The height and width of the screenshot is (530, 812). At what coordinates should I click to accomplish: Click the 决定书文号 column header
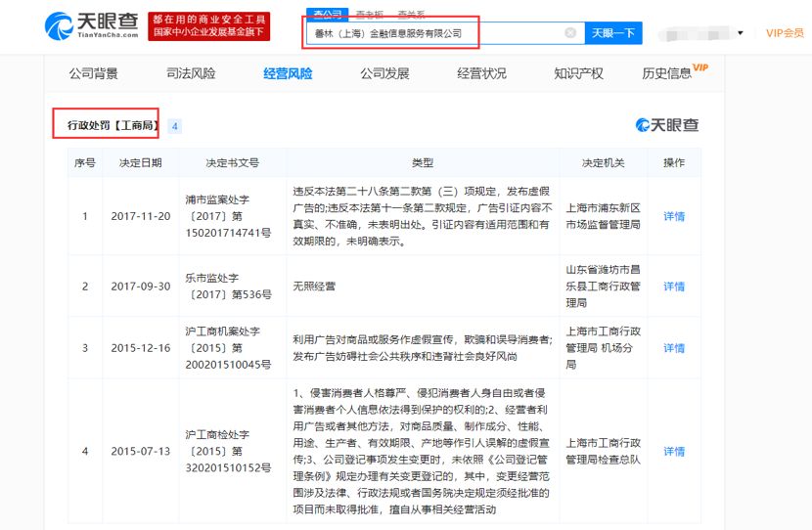coord(232,163)
